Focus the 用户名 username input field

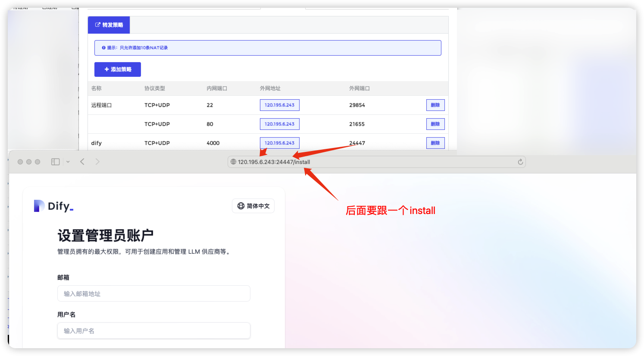click(154, 331)
